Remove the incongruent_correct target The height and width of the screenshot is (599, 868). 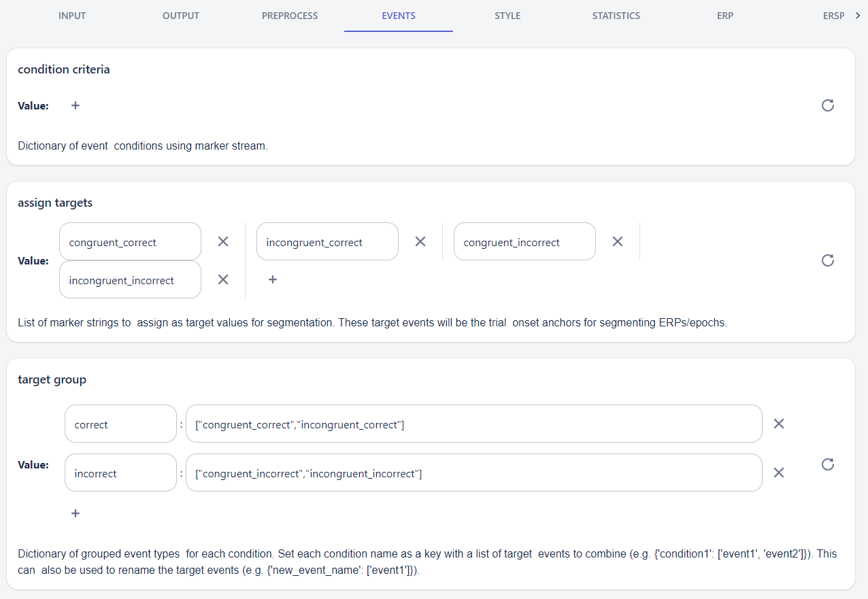click(x=420, y=241)
